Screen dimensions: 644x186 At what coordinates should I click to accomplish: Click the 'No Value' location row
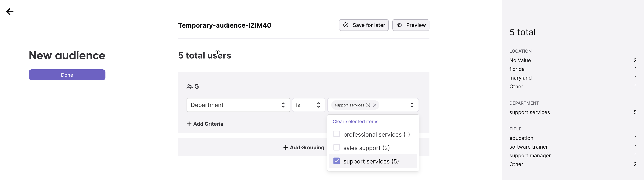click(x=573, y=60)
